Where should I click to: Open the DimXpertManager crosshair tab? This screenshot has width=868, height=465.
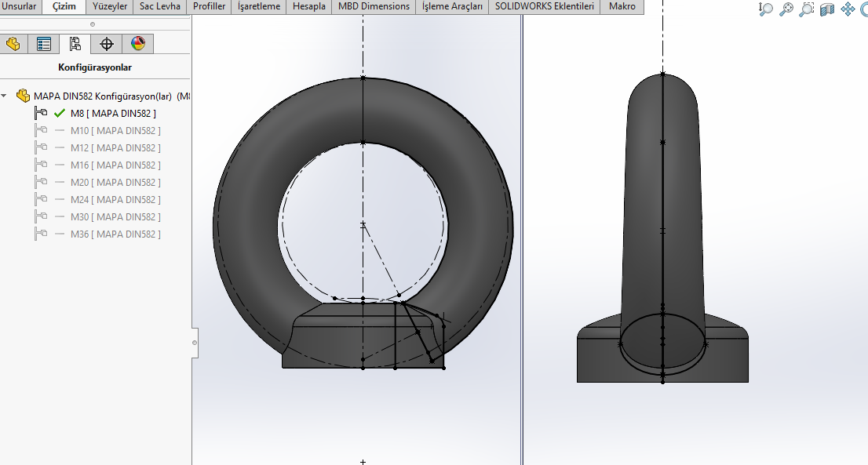pyautogui.click(x=106, y=44)
